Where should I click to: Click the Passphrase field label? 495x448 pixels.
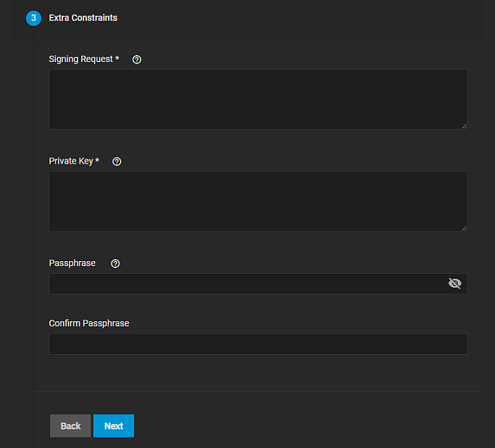tap(72, 263)
